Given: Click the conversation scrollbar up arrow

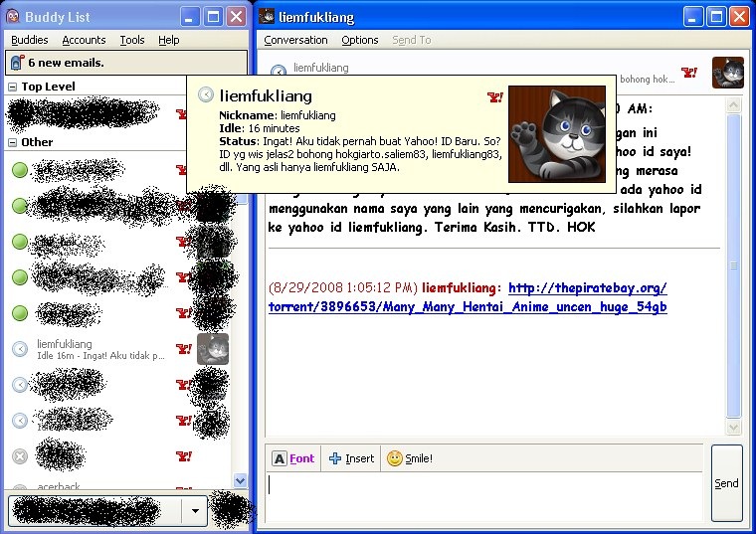Looking at the screenshot, I should (733, 105).
